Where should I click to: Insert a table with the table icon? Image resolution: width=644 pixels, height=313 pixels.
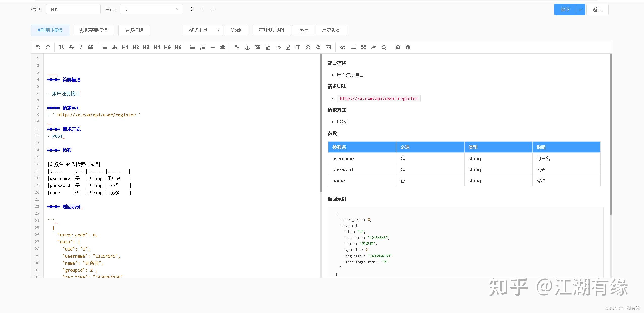298,47
